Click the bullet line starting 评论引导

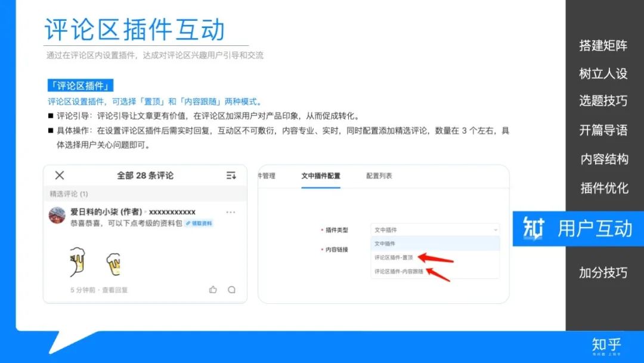pos(208,116)
